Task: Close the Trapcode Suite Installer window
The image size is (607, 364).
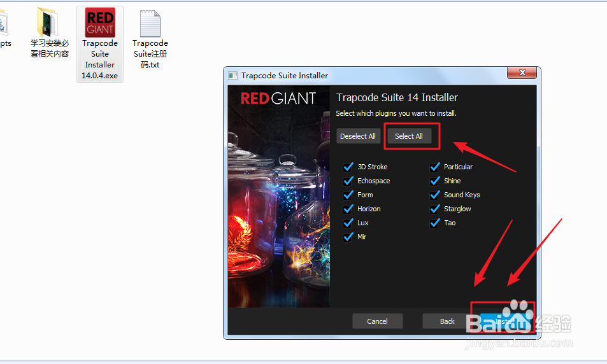Action: pyautogui.click(x=522, y=73)
